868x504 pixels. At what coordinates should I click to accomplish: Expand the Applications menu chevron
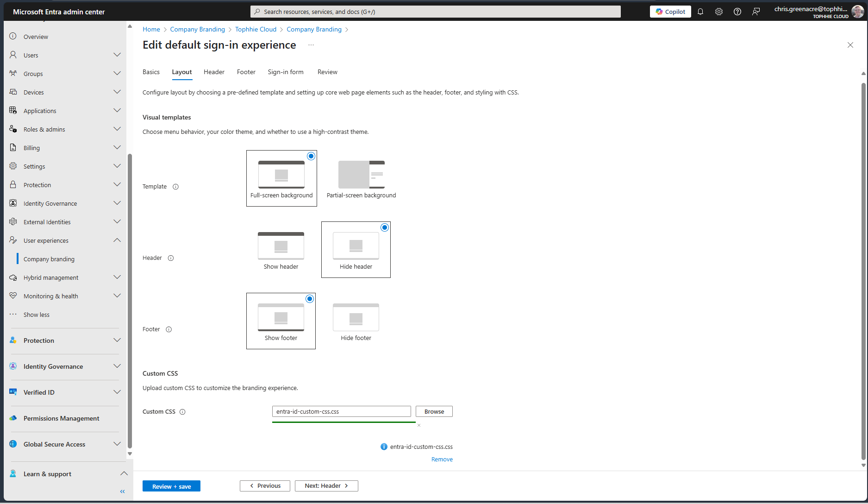tap(117, 110)
